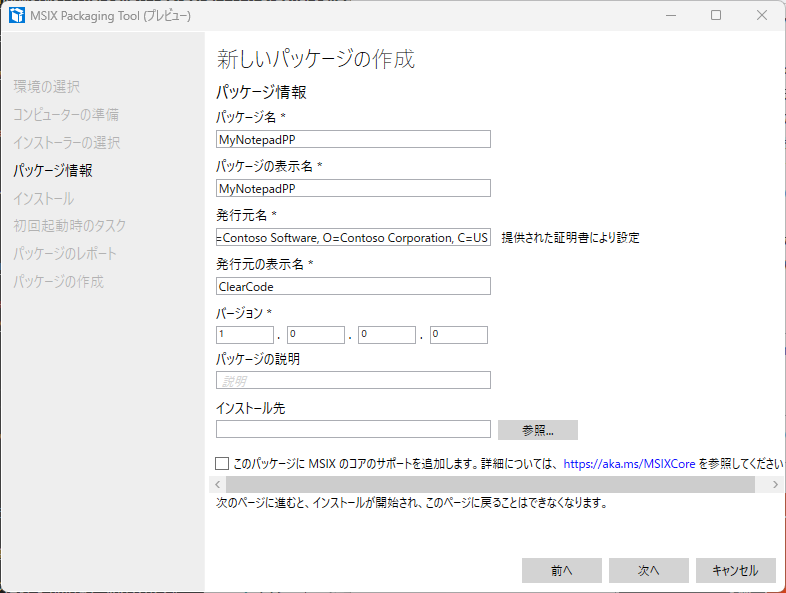Click the パッケージの説明 description field
The image size is (786, 593).
coord(353,380)
